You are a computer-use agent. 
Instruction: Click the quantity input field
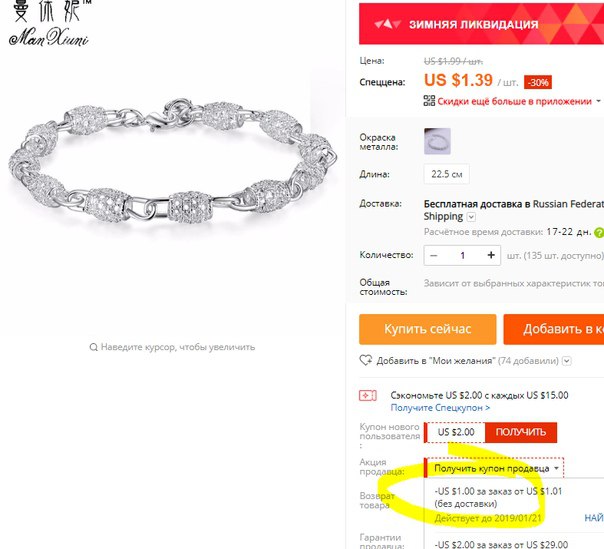(462, 255)
